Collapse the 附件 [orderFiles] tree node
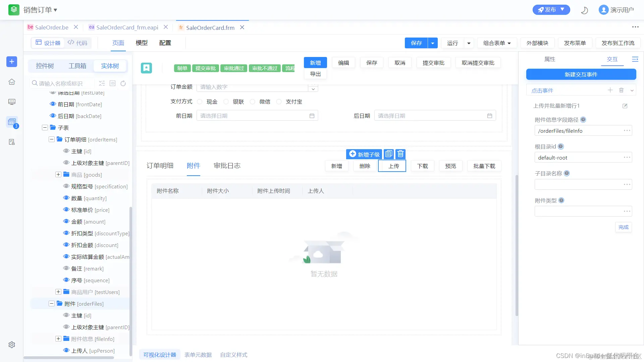644x362 pixels. click(x=52, y=304)
